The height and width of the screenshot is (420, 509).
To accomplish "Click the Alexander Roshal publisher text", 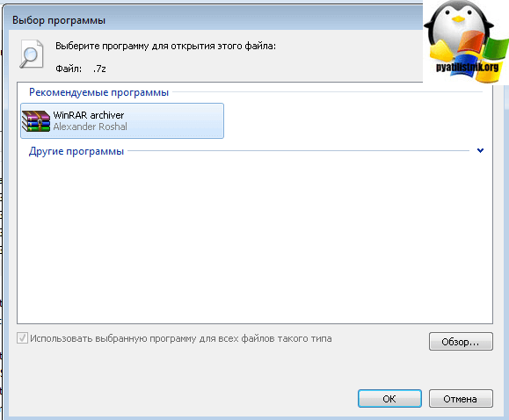I will tap(90, 127).
